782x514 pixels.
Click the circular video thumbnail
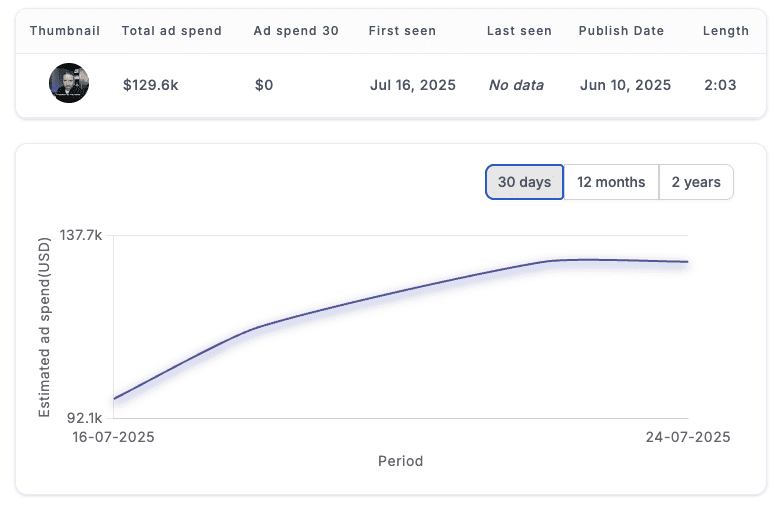69,84
